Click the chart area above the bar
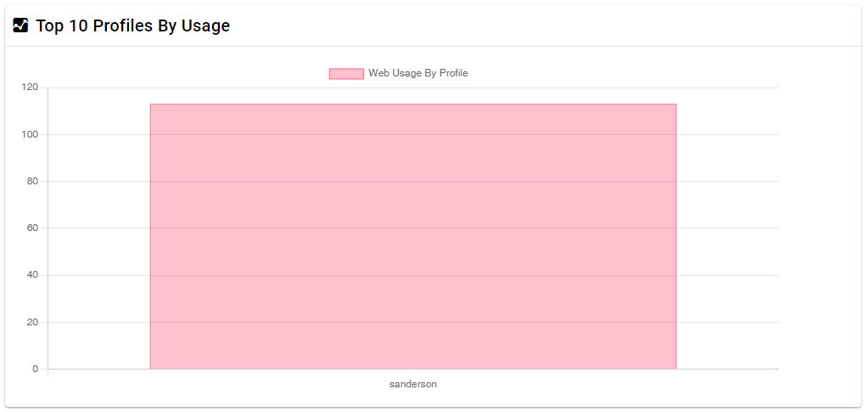Image resolution: width=868 pixels, height=412 pixels. [x=413, y=95]
